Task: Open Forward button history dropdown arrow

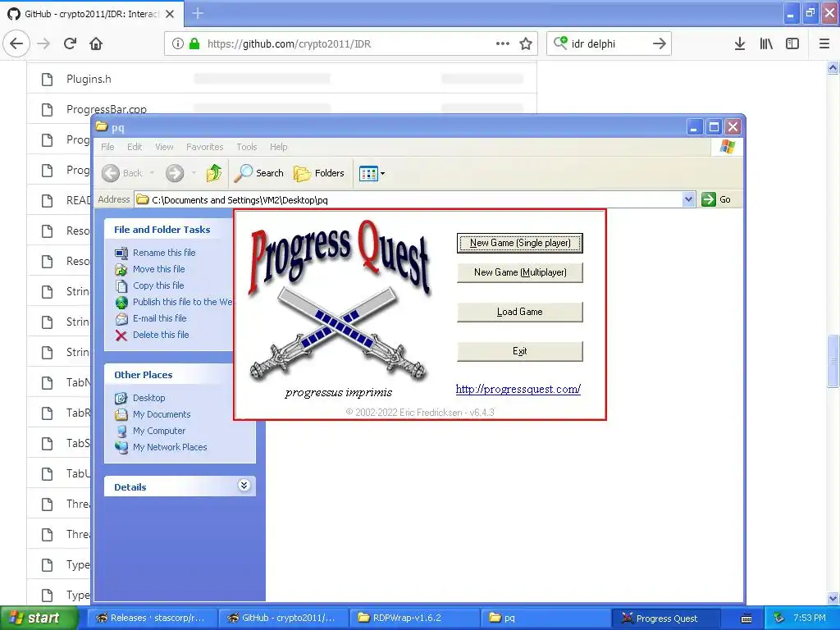Action: point(194,173)
